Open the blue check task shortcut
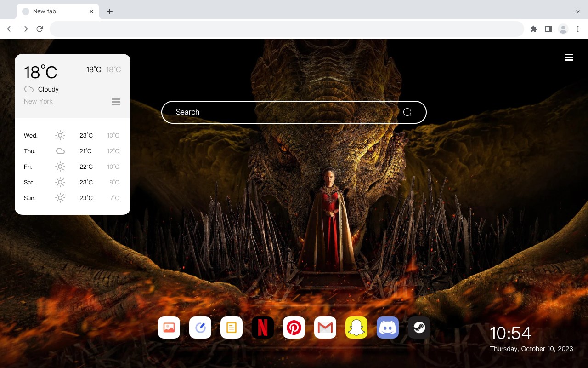588x368 pixels. click(x=200, y=328)
